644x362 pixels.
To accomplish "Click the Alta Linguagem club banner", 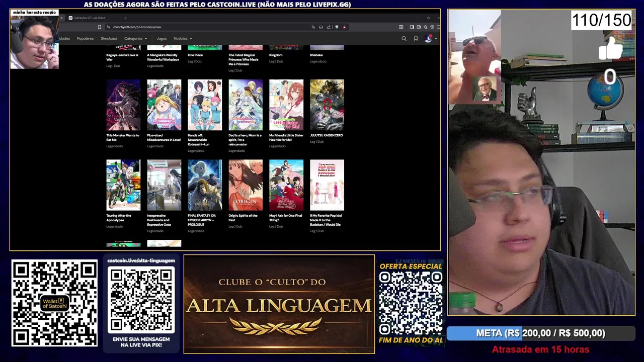I will click(279, 304).
